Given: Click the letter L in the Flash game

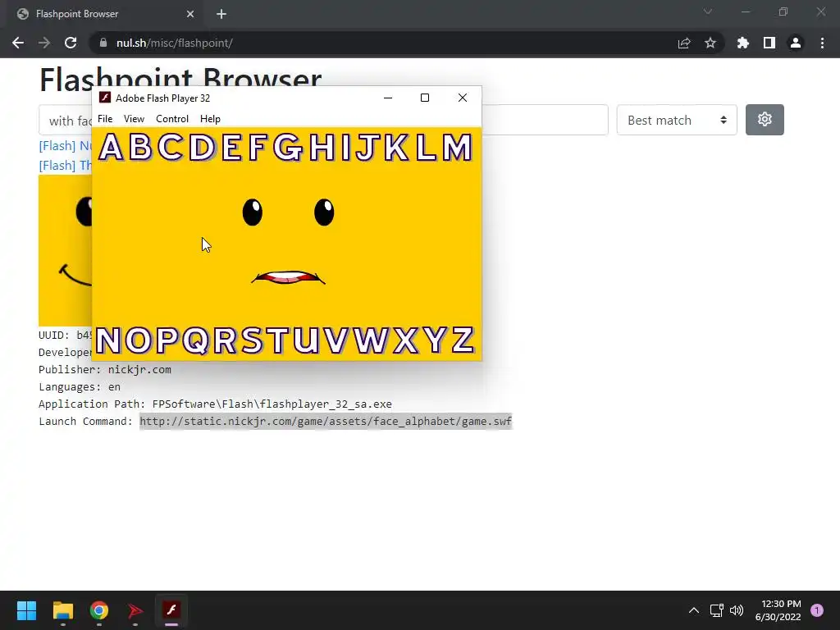Looking at the screenshot, I should 426,148.
